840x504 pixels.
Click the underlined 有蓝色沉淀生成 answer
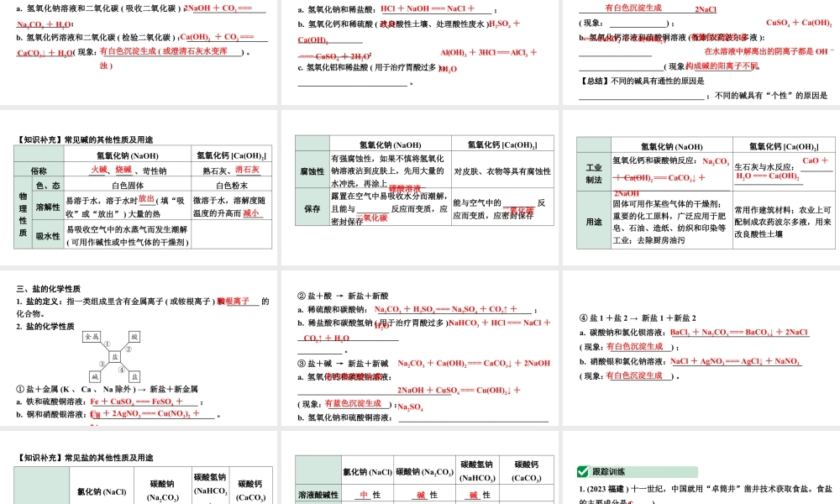[x=354, y=402]
